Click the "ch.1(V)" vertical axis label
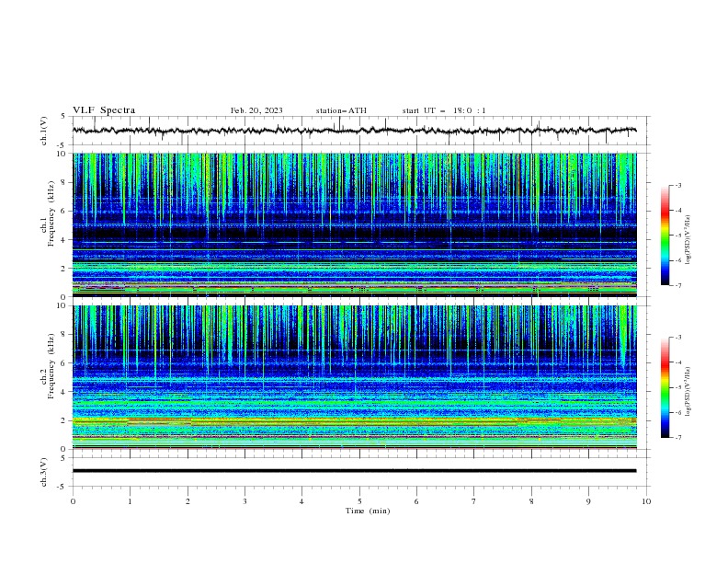The width and height of the screenshot is (728, 563). [44, 131]
